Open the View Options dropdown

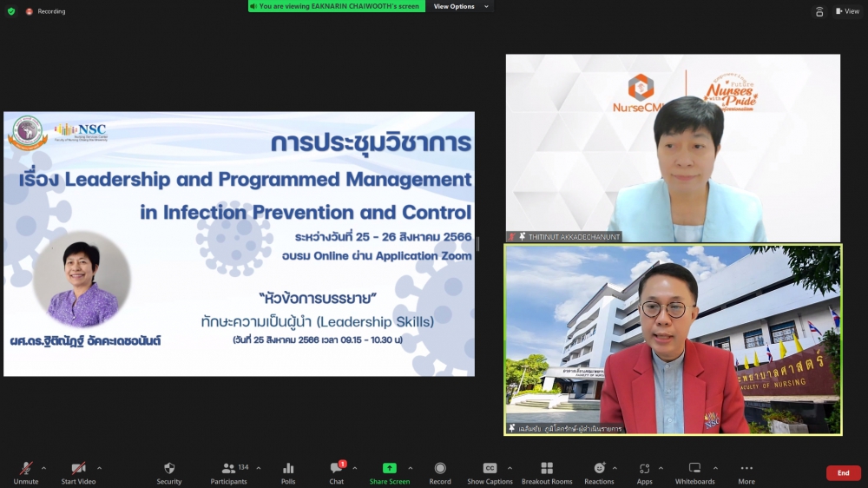click(460, 6)
